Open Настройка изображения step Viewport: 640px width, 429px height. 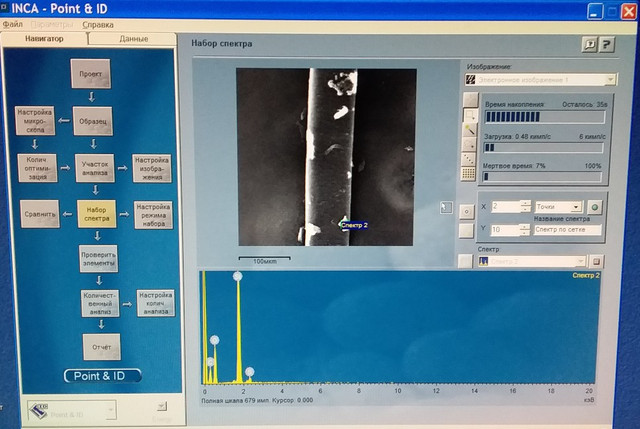coord(152,168)
